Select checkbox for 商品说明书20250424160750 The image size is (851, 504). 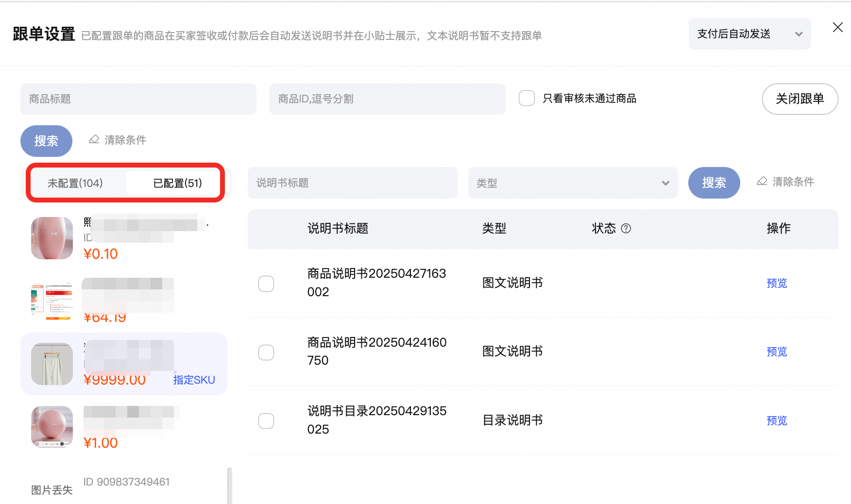pyautogui.click(x=266, y=352)
